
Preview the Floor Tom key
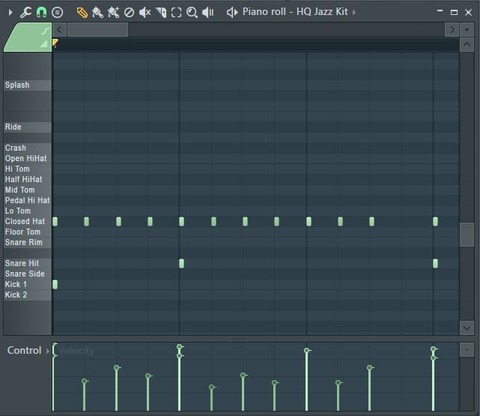click(28, 232)
